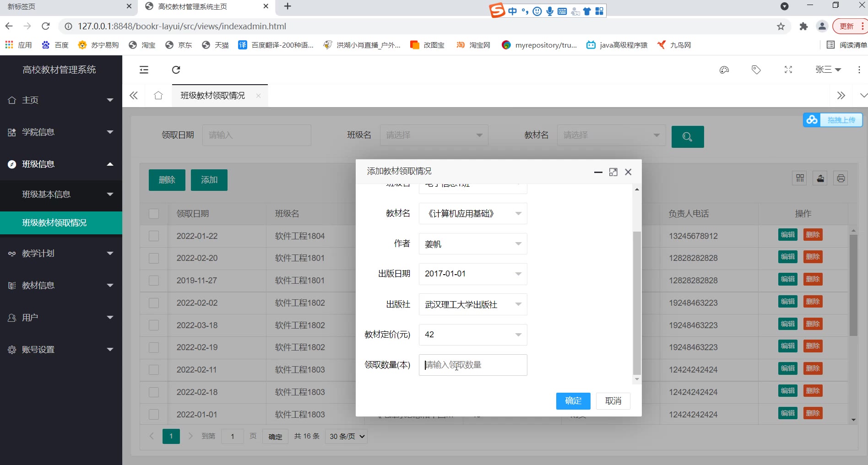The width and height of the screenshot is (868, 465).
Task: Click the print table icon
Action: [x=841, y=178]
